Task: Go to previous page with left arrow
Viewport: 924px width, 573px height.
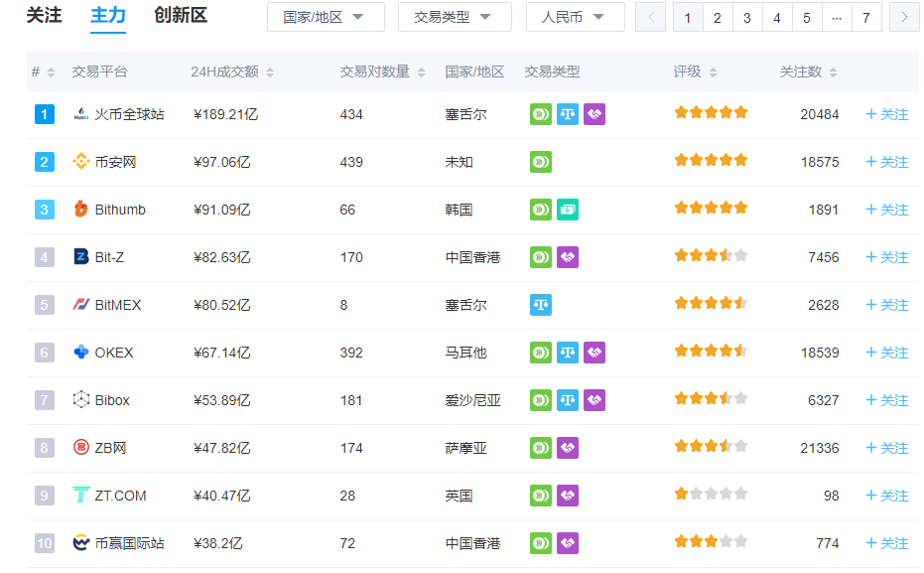Action: coord(651,17)
